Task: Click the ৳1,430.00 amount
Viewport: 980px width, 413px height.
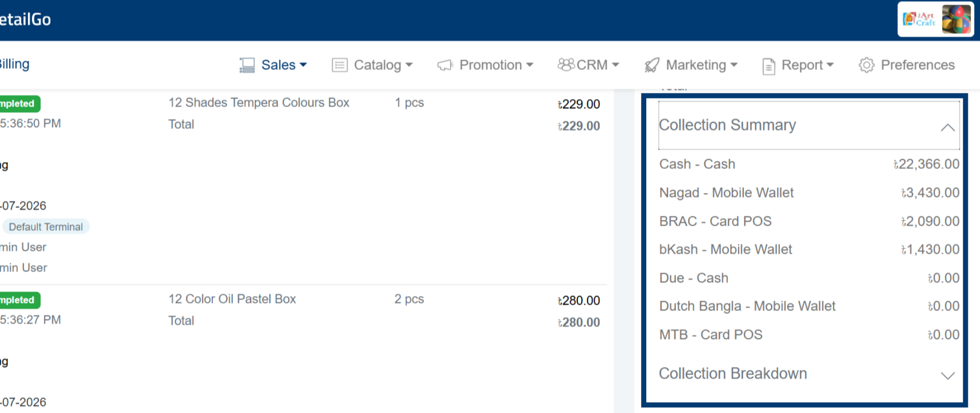Action: 930,250
